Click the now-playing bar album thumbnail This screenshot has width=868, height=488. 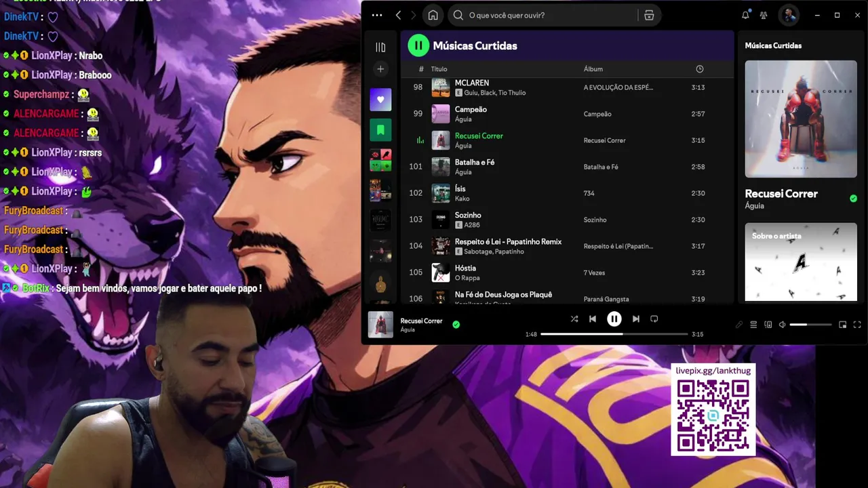pos(380,324)
